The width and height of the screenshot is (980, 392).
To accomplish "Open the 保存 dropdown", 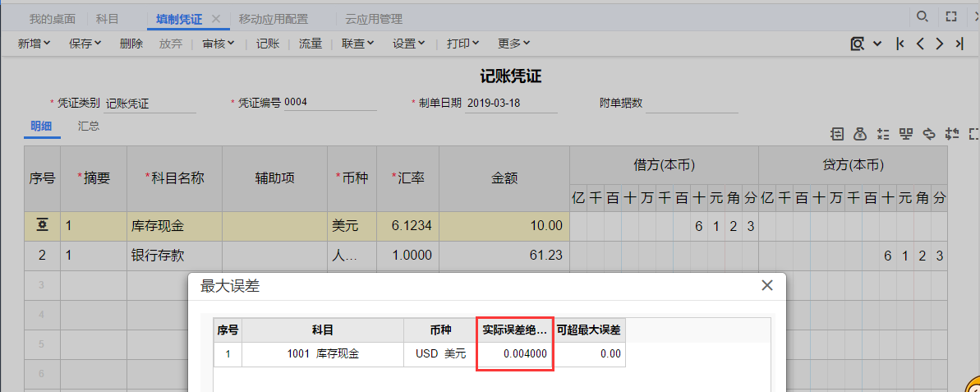I will coord(85,44).
